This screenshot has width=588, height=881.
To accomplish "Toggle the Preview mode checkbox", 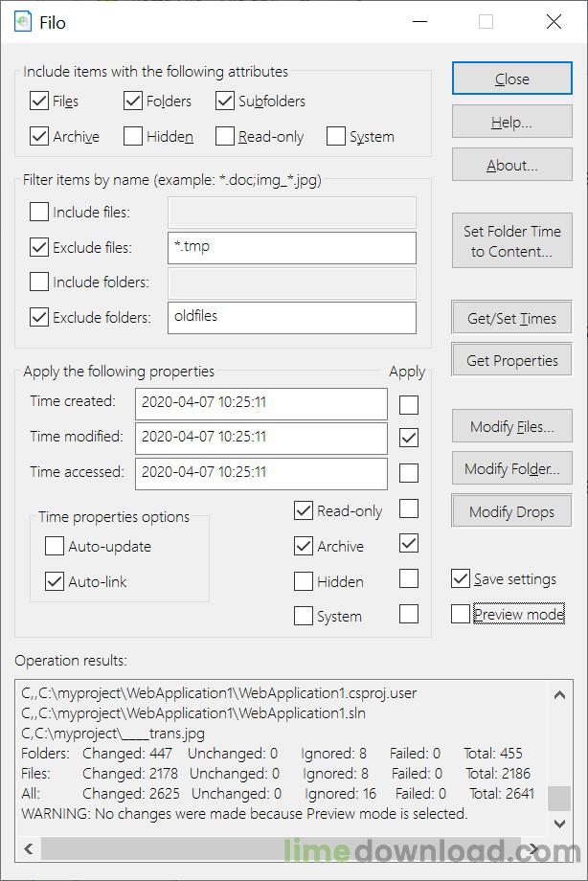I will click(x=461, y=614).
